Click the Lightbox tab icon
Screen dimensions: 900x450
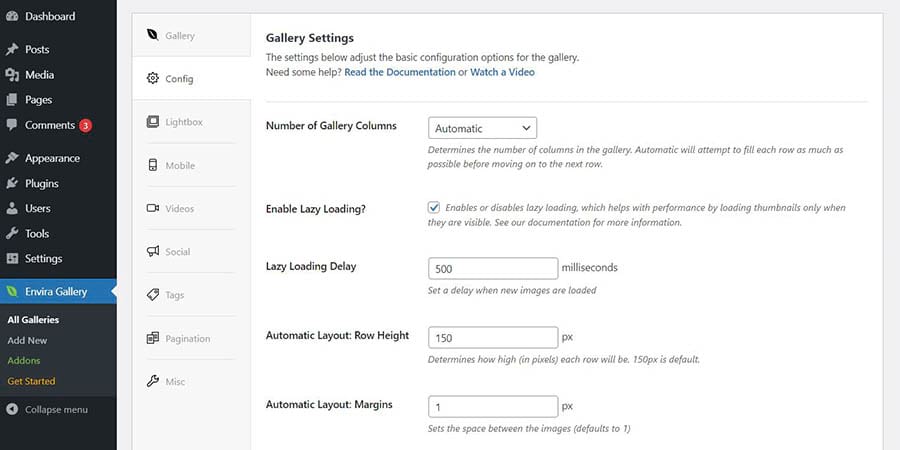tap(153, 122)
